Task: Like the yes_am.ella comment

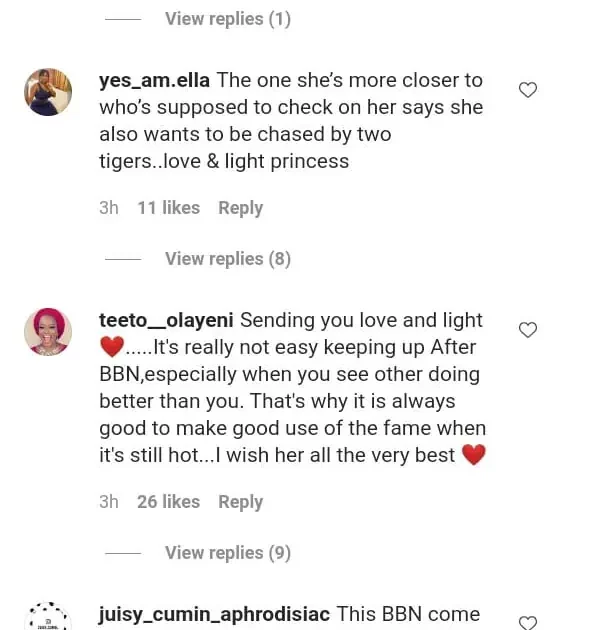Action: pyautogui.click(x=528, y=90)
